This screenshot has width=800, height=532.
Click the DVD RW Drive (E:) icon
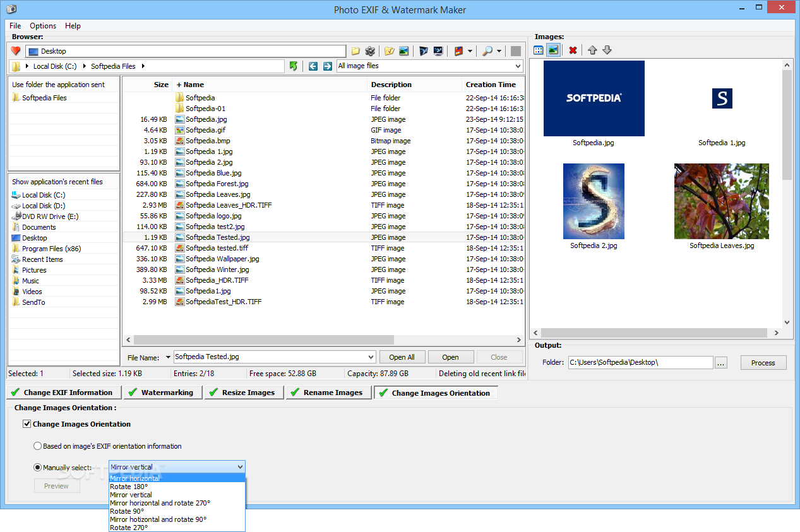point(16,216)
